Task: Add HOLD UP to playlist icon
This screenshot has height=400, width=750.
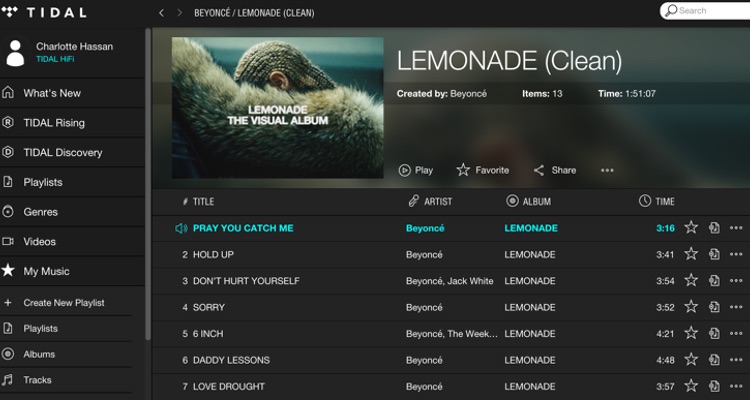Action: 714,255
